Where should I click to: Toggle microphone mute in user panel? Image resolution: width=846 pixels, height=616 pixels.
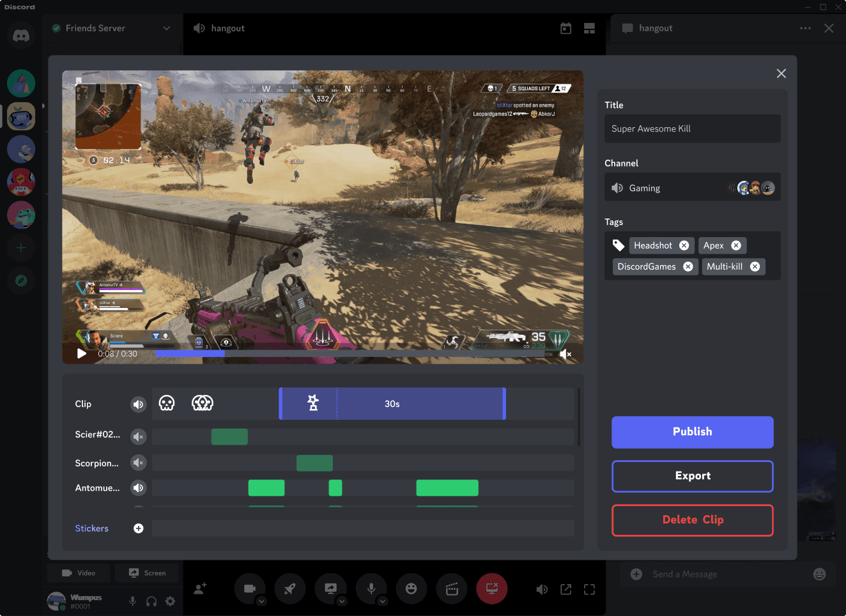132,601
